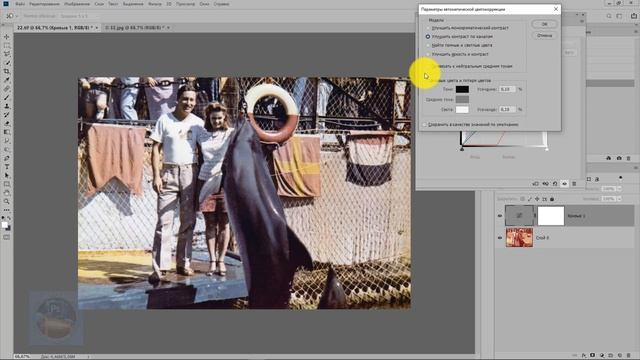The height and width of the screenshot is (360, 640).
Task: Open the Image menu
Action: [77, 4]
